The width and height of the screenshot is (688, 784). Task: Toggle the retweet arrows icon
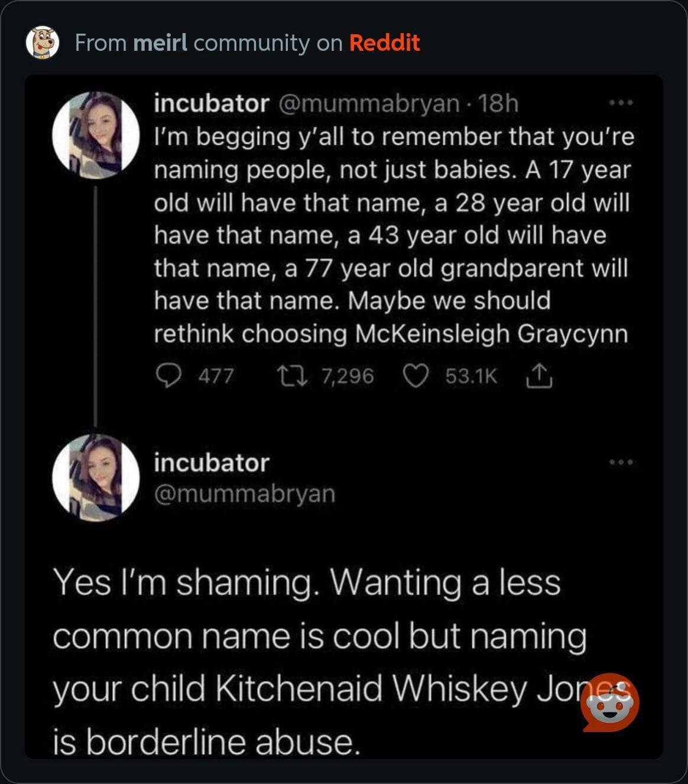[x=292, y=375]
